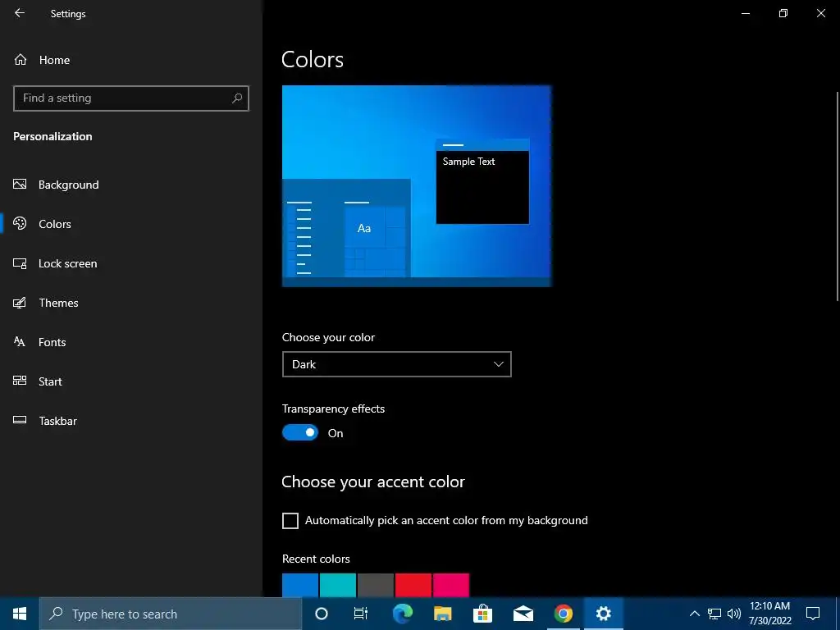This screenshot has height=630, width=840.
Task: Open File Explorer from the taskbar
Action: (x=442, y=614)
